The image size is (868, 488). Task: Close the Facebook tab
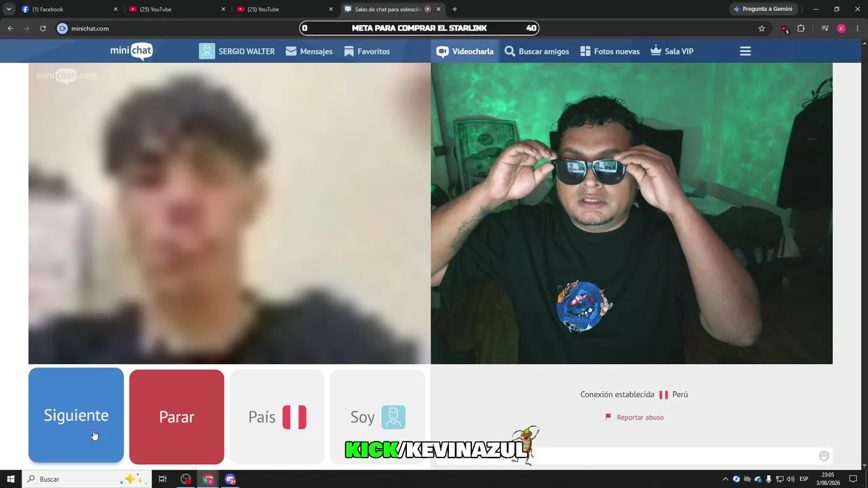click(115, 9)
